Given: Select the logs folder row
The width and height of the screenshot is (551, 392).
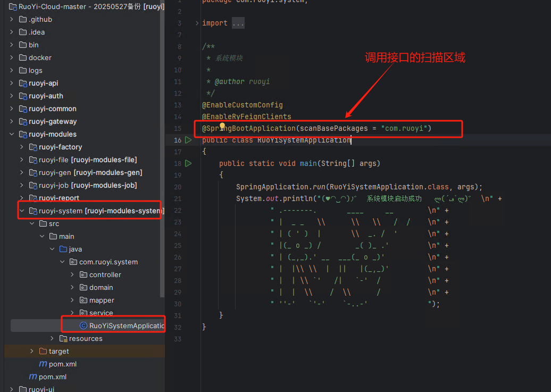Looking at the screenshot, I should tap(85, 70).
